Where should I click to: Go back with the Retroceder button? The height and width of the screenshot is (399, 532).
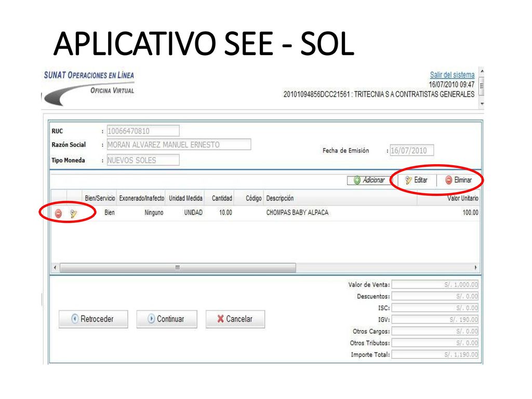94,319
